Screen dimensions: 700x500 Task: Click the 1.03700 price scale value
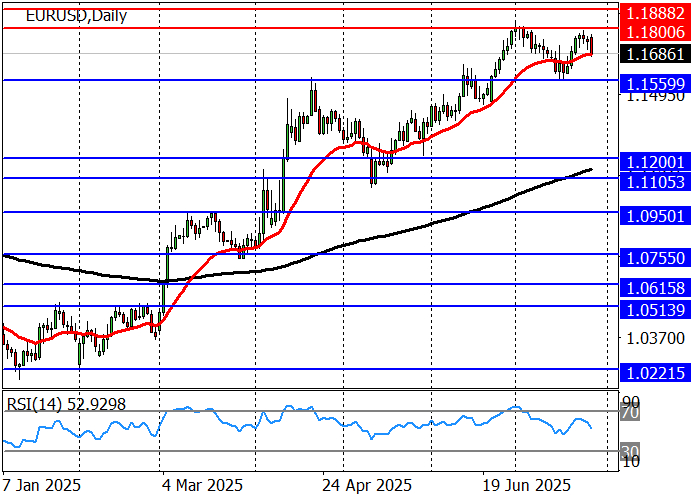tap(655, 338)
